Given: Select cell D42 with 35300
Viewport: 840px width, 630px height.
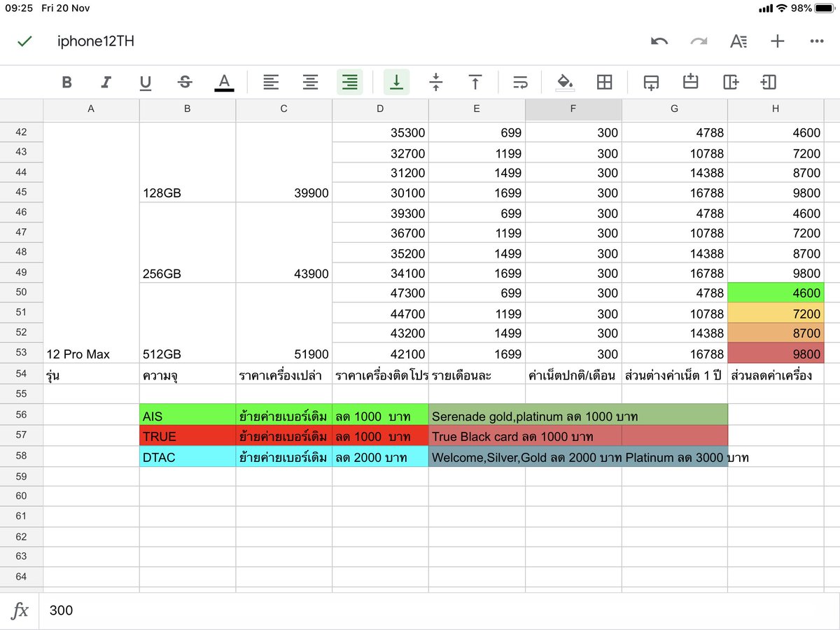Looking at the screenshot, I should (x=380, y=132).
